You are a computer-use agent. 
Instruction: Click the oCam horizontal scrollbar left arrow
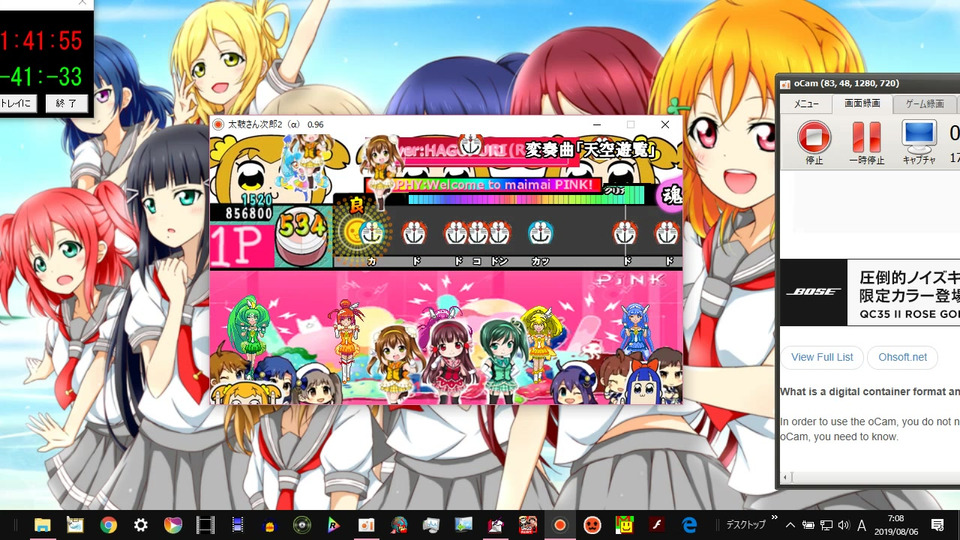click(785, 477)
